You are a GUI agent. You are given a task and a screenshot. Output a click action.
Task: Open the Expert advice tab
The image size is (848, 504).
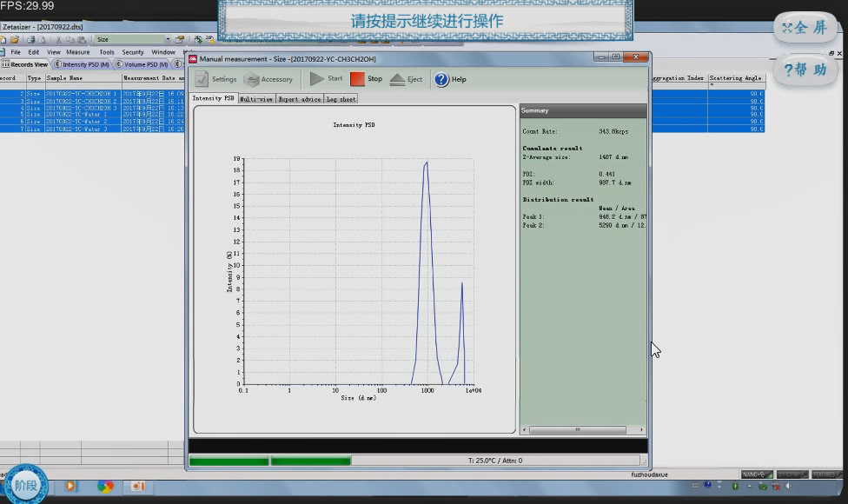[299, 99]
